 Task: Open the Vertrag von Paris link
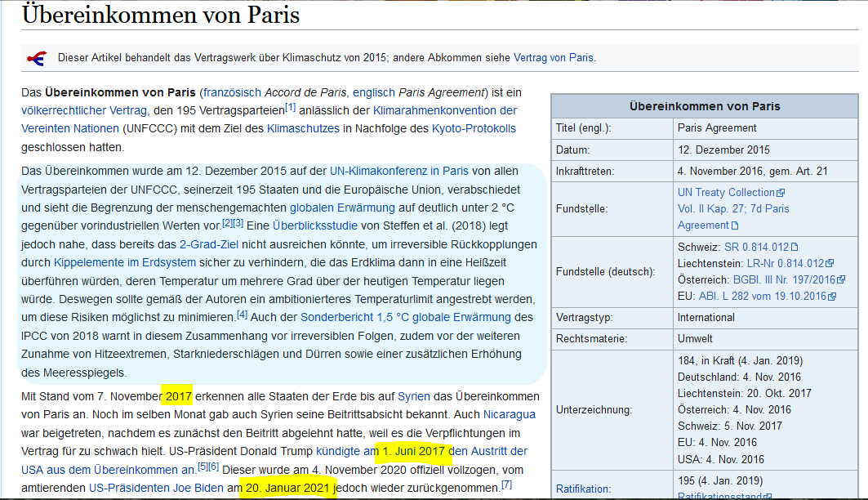[x=554, y=57]
